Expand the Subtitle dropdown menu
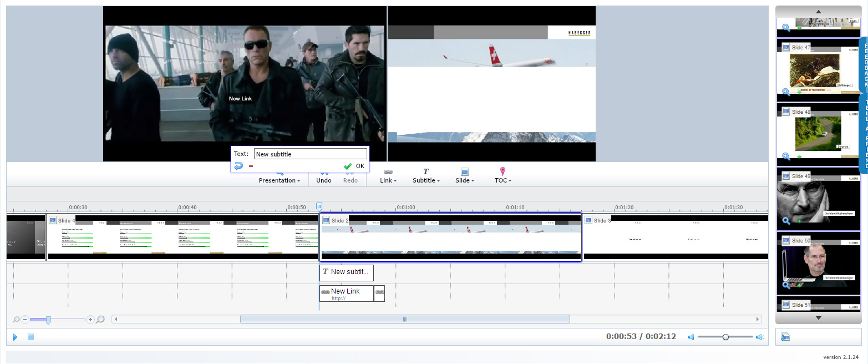The height and width of the screenshot is (364, 868). 425,180
